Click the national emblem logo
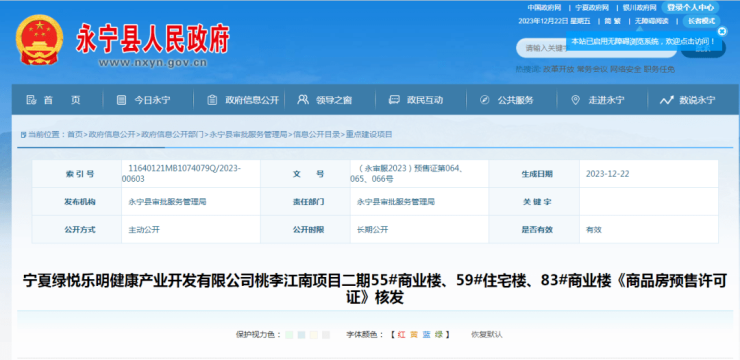740x360 pixels. [x=39, y=40]
